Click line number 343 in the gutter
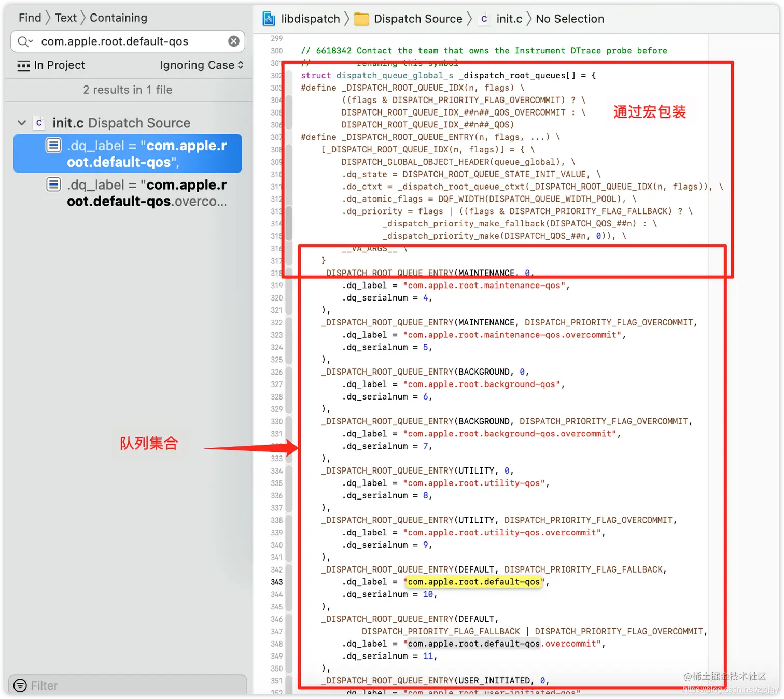Screen dimensions: 784x699 (277, 582)
